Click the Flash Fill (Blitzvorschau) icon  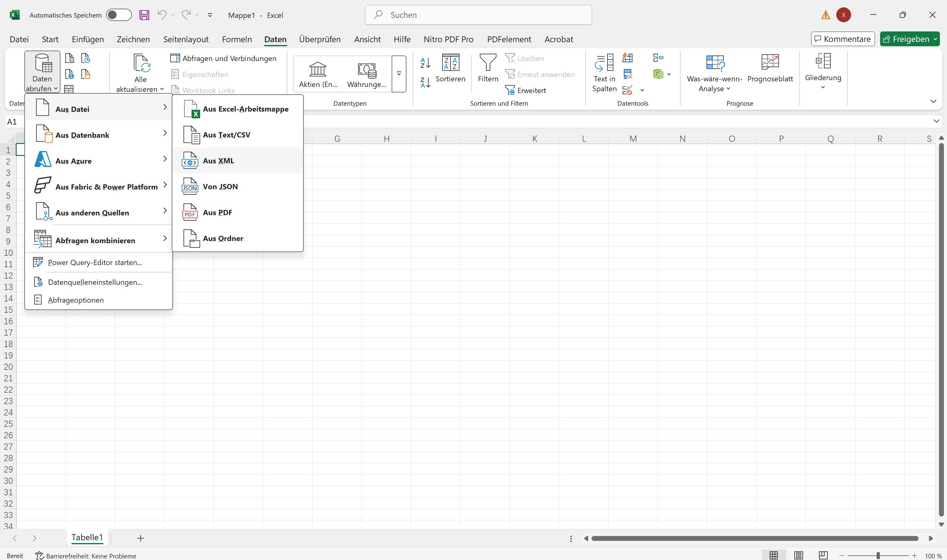tap(628, 58)
